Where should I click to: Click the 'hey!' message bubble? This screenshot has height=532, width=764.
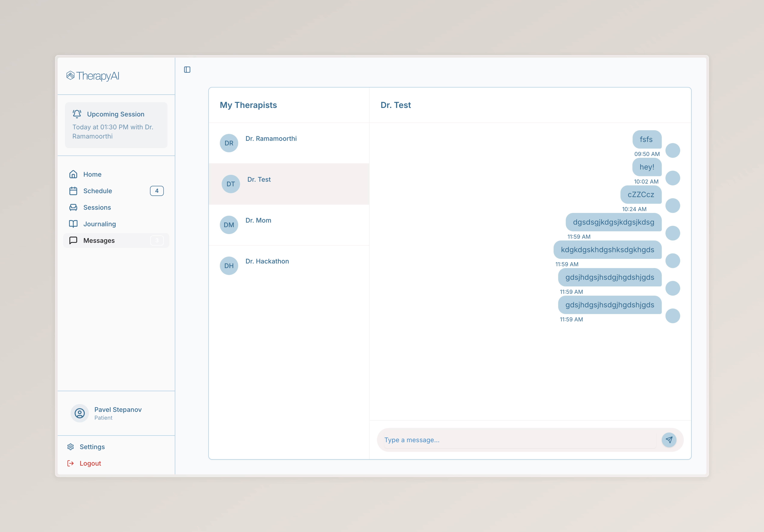pos(647,167)
